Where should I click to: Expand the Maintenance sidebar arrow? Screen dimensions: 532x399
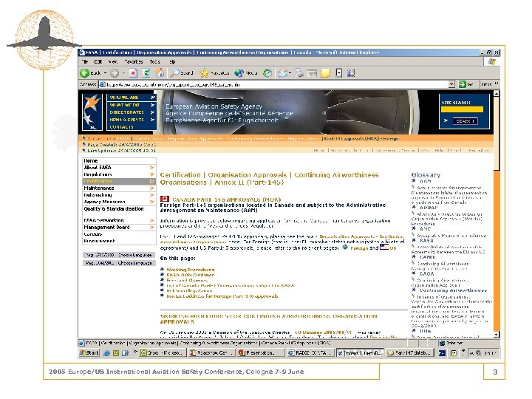click(x=151, y=188)
